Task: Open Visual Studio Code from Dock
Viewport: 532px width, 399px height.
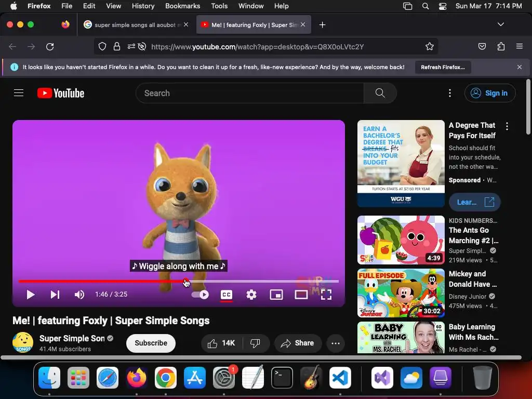Action: pos(340,378)
